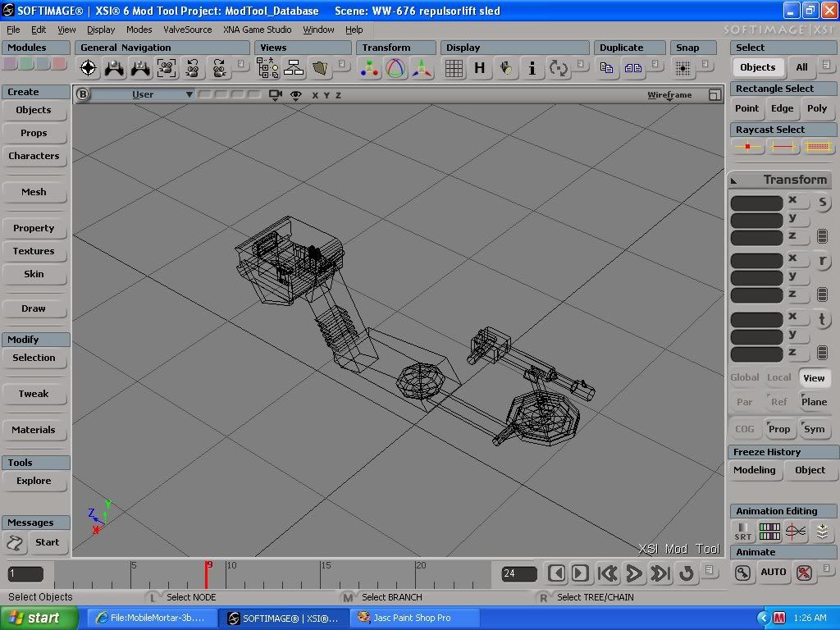Click the set key icon
Image resolution: width=840 pixels, height=630 pixels.
click(743, 573)
